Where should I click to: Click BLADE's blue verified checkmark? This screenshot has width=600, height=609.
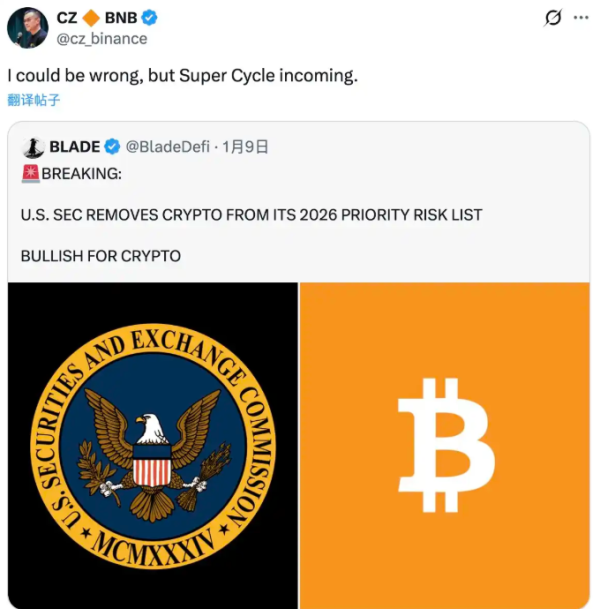113,147
